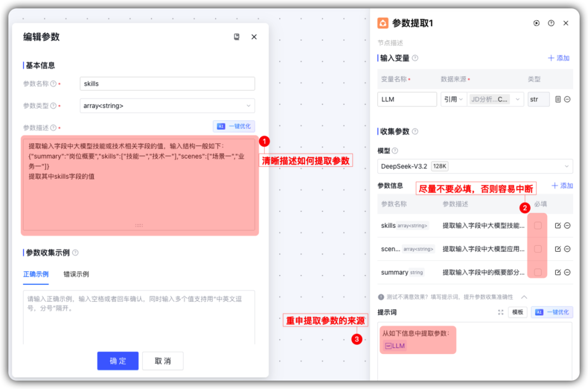
Task: Switch to the 错误示例 tab
Action: (x=76, y=274)
